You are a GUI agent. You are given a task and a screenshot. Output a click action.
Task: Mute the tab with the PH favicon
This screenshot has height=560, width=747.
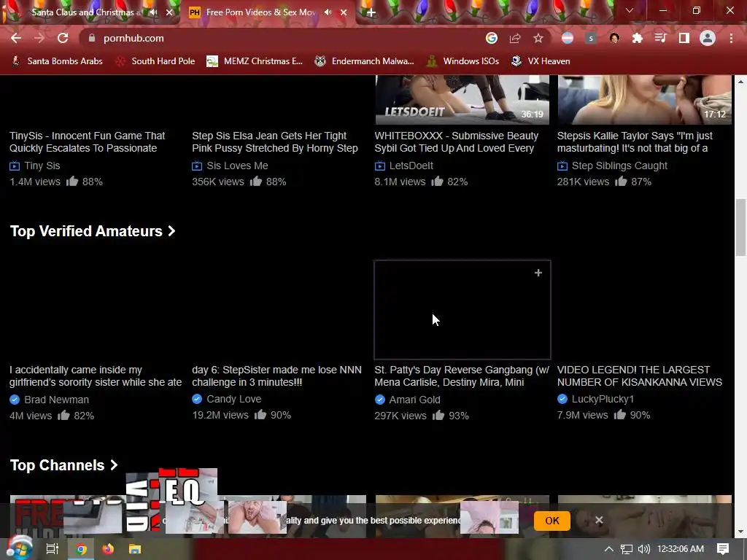point(328,12)
